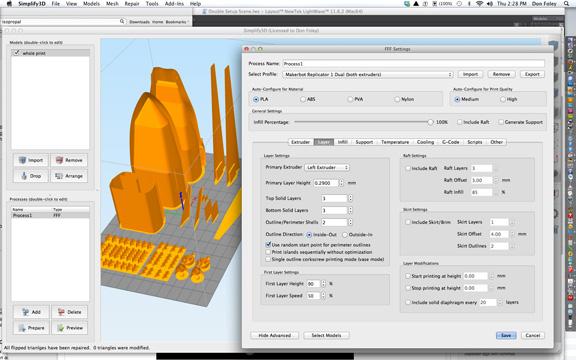The height and width of the screenshot is (360, 576).
Task: Click the Remove model button icon
Action: tap(69, 160)
